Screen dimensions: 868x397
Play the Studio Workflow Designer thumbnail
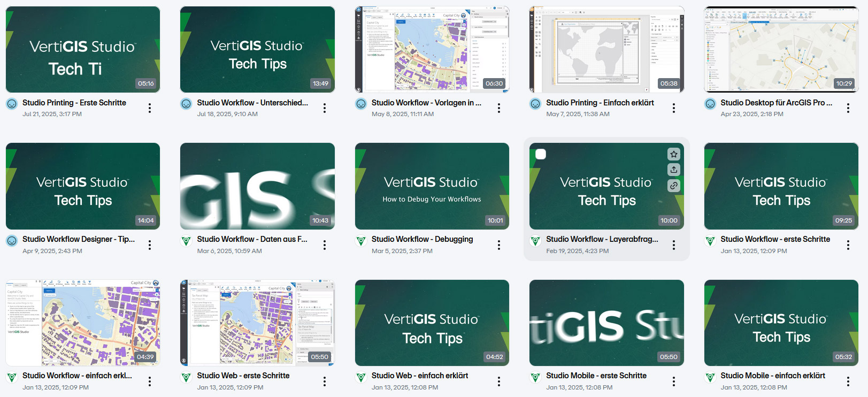83,186
